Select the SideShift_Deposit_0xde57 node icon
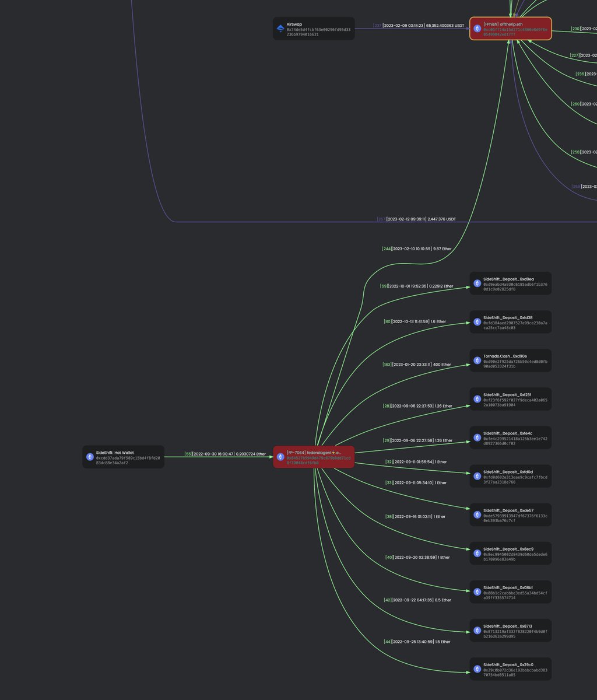The width and height of the screenshot is (597, 700). [477, 514]
